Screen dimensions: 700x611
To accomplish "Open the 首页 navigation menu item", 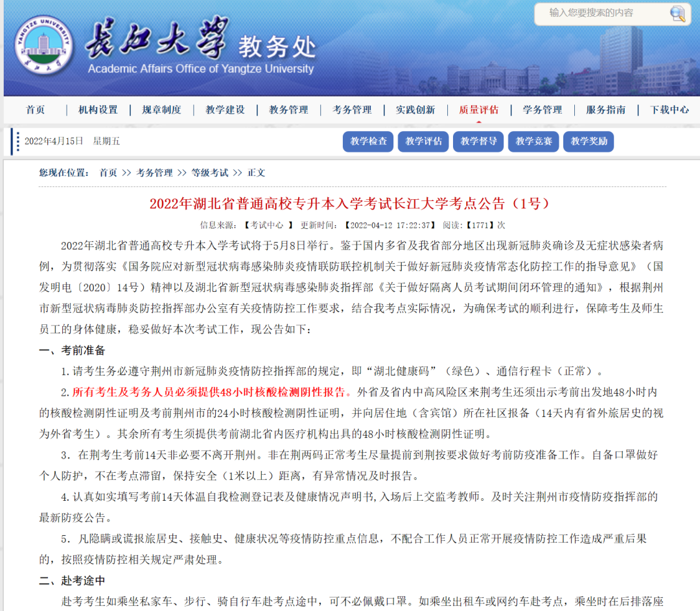I will pos(36,110).
